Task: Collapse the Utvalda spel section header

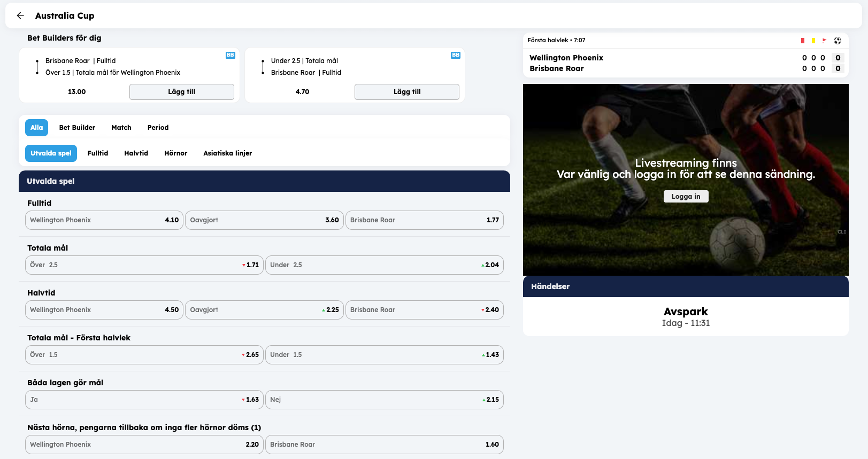Action: pyautogui.click(x=264, y=181)
